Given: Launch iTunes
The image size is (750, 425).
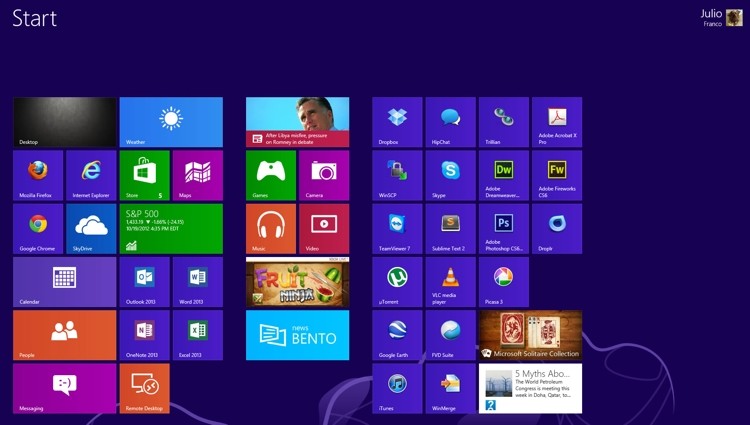Looking at the screenshot, I should click(x=397, y=388).
